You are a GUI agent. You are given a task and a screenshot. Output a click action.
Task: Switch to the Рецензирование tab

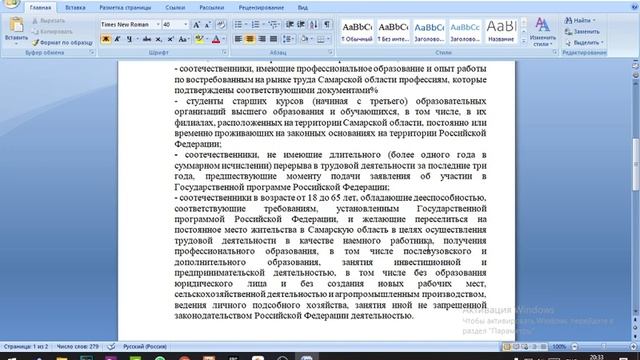point(261,8)
